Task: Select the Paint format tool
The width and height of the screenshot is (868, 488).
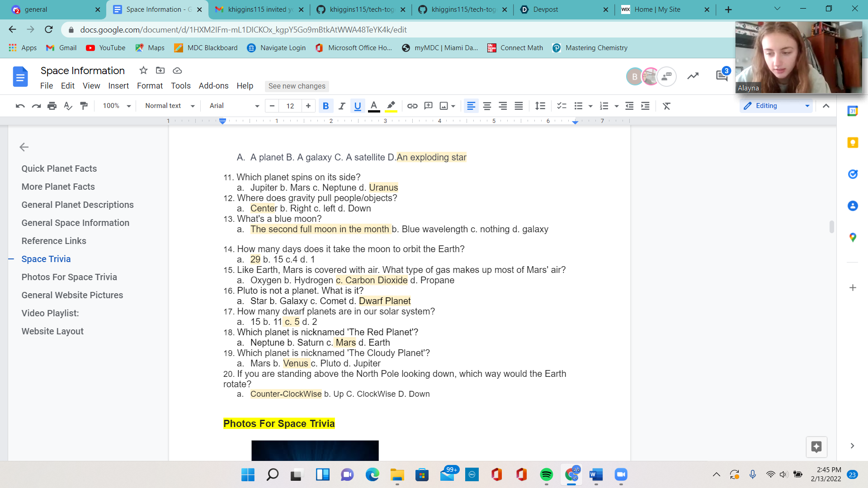Action: coord(84,106)
